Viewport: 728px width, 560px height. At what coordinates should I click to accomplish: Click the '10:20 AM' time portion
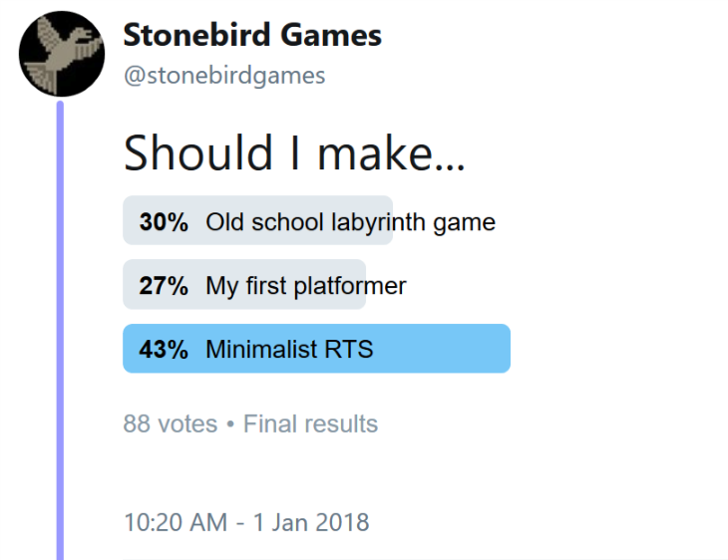(x=176, y=522)
